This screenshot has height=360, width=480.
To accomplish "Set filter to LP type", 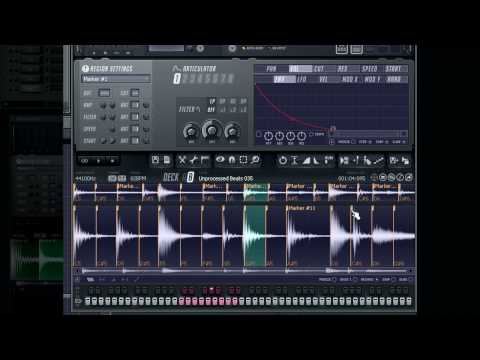I will [212, 101].
